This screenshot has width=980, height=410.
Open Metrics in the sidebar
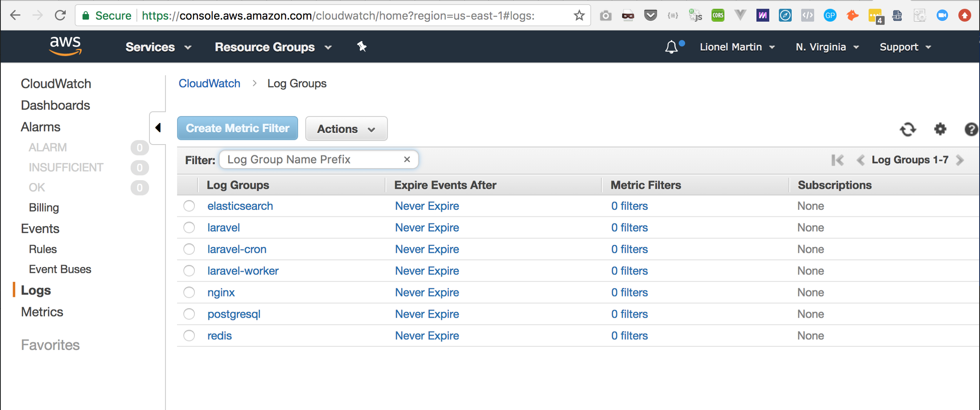pos(42,312)
